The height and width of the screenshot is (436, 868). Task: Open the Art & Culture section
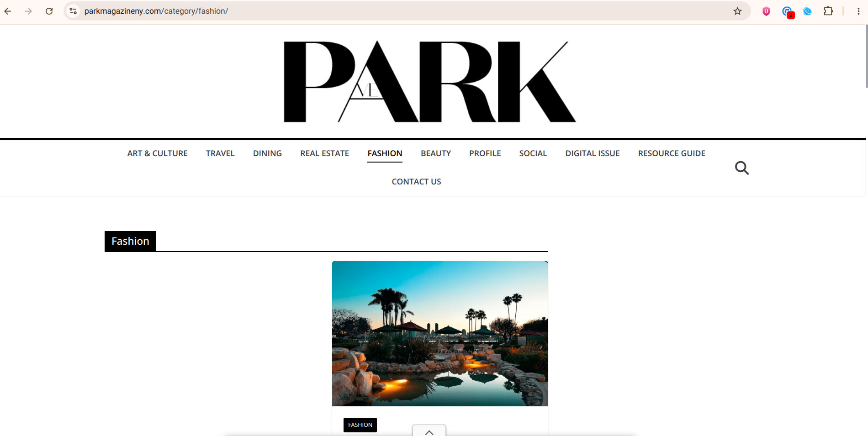[x=157, y=153]
